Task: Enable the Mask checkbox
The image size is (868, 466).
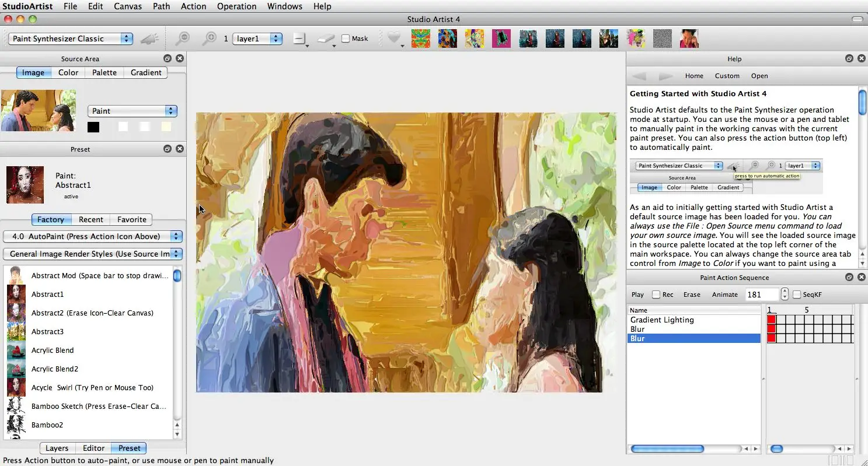Action: coord(346,38)
